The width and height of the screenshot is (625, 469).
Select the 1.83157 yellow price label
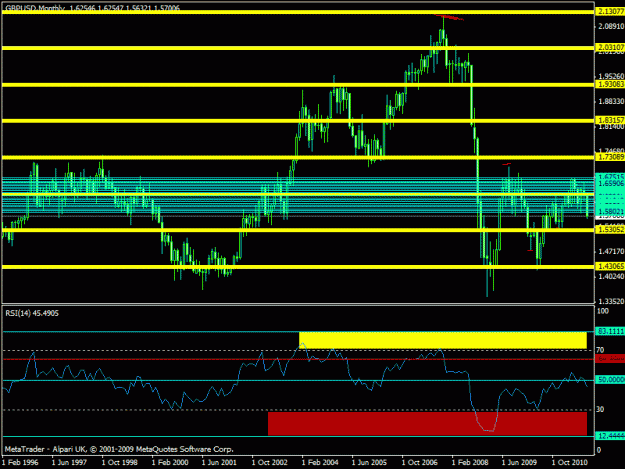[610, 120]
